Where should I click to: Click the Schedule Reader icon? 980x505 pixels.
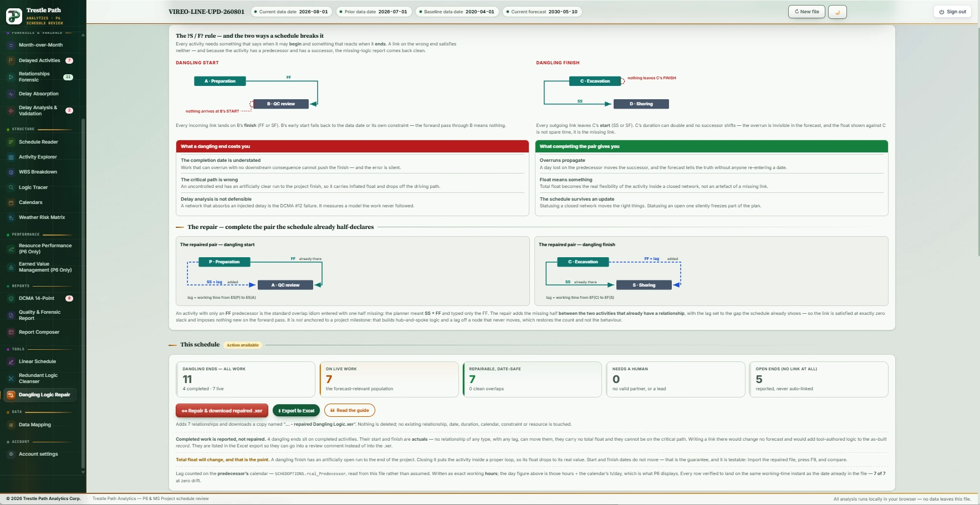pos(11,142)
